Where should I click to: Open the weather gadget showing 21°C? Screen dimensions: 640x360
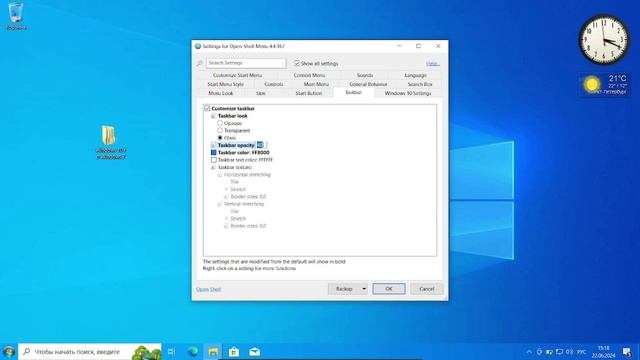click(604, 84)
